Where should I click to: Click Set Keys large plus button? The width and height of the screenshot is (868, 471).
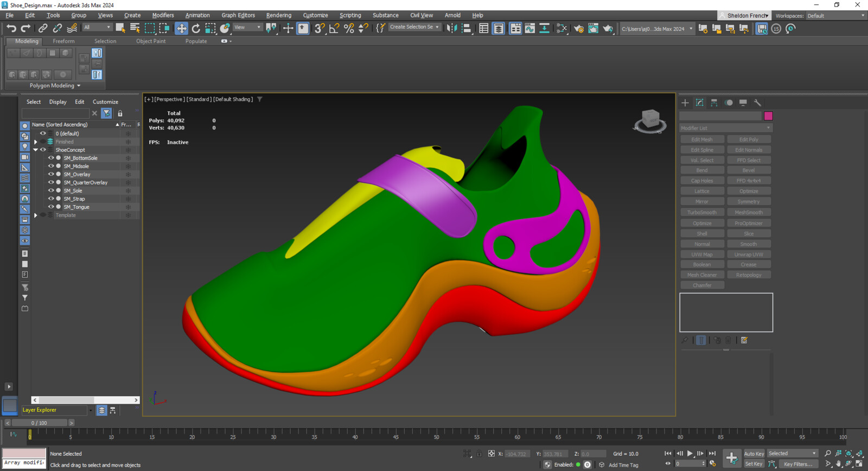731,458
